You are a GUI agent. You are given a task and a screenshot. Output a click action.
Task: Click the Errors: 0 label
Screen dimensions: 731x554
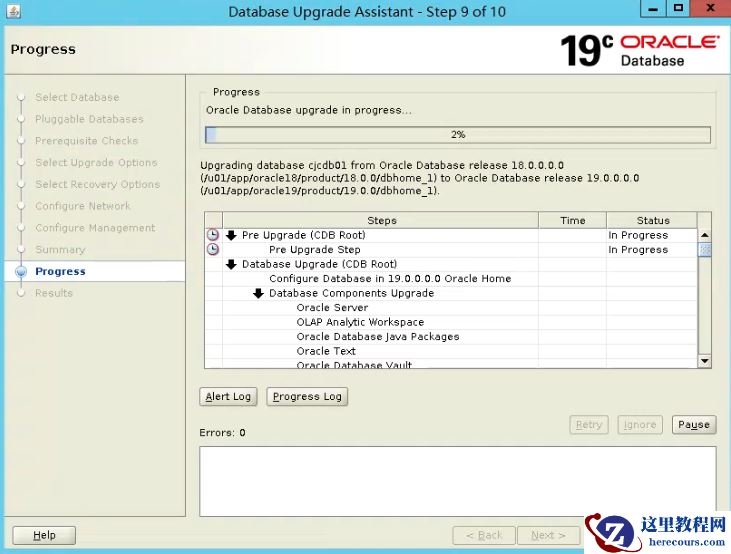222,433
